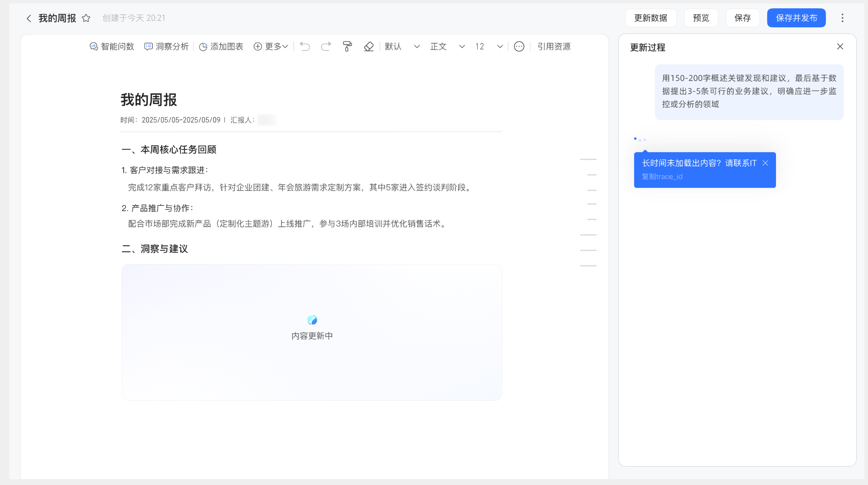Close the 更新过程 panel
The height and width of the screenshot is (485, 868).
pyautogui.click(x=840, y=47)
